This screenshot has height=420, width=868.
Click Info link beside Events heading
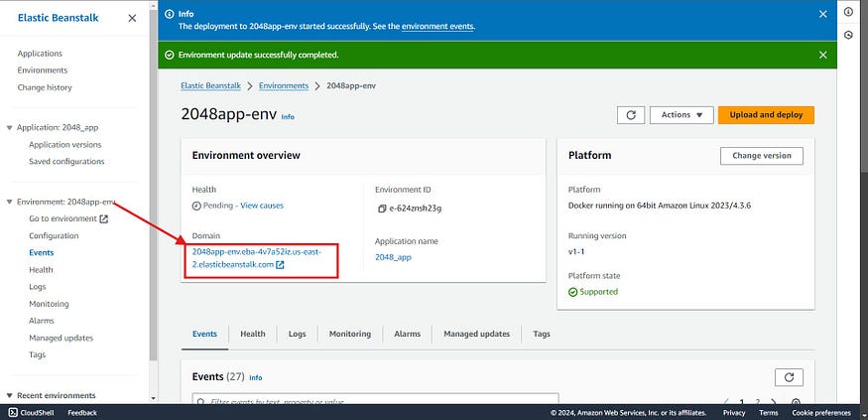click(x=255, y=378)
